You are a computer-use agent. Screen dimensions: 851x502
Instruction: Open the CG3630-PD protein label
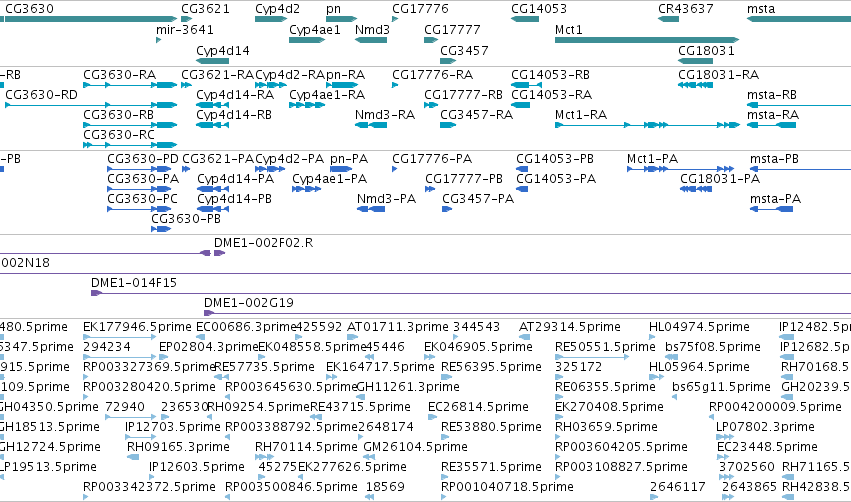(x=143, y=158)
